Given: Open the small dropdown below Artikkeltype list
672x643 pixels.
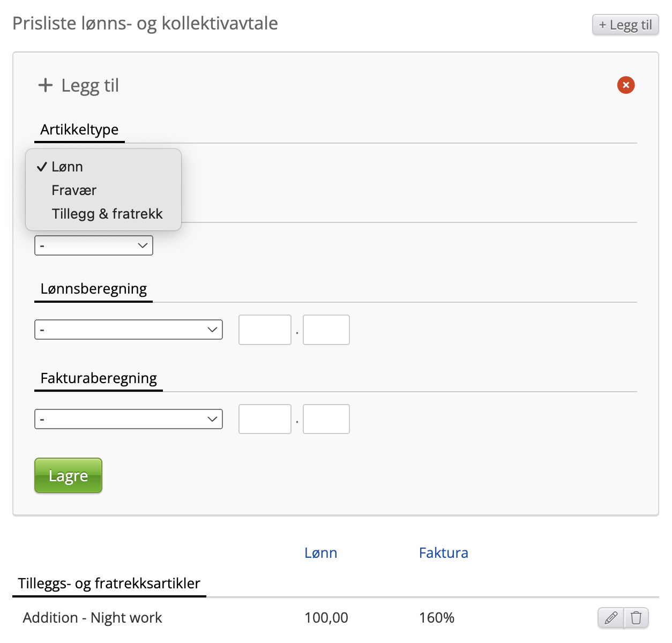Looking at the screenshot, I should (94, 245).
